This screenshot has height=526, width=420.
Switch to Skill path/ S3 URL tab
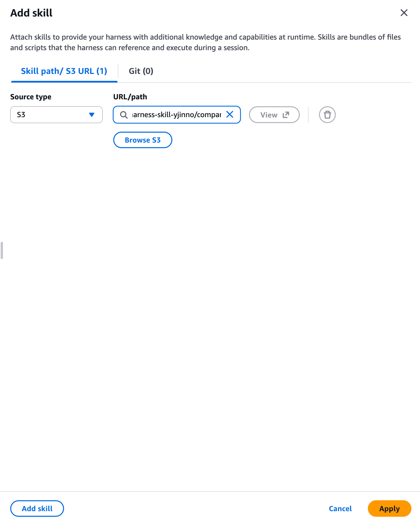64,71
